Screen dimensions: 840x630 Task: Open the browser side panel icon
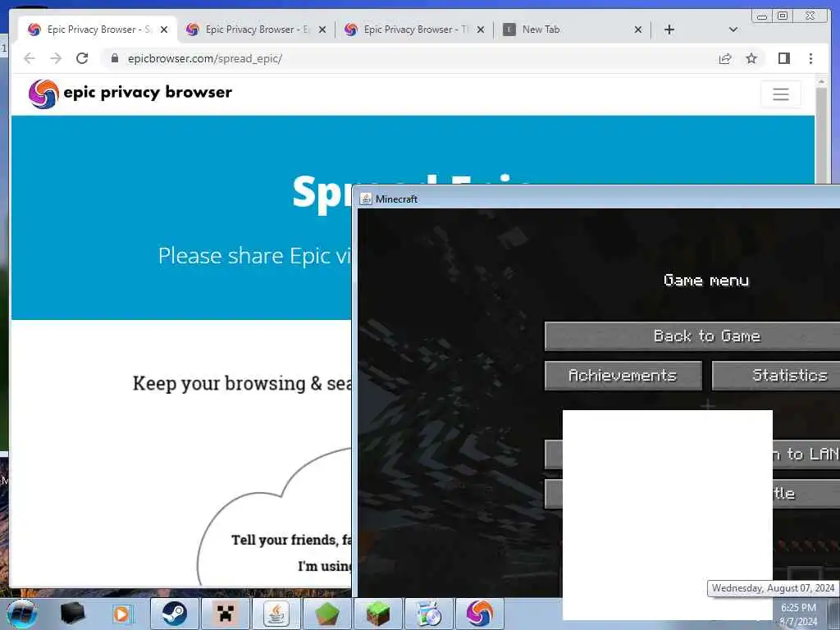click(x=783, y=58)
